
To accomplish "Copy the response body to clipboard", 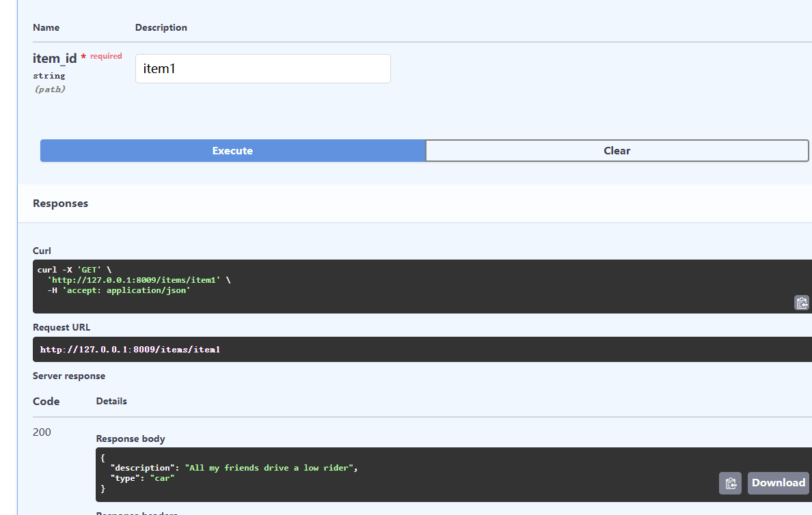I will click(x=730, y=483).
